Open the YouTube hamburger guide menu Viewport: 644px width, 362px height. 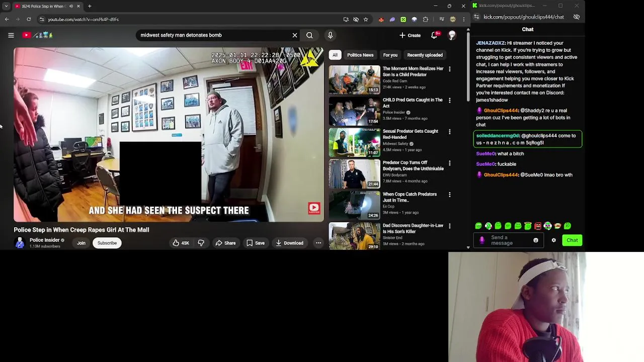click(x=11, y=35)
